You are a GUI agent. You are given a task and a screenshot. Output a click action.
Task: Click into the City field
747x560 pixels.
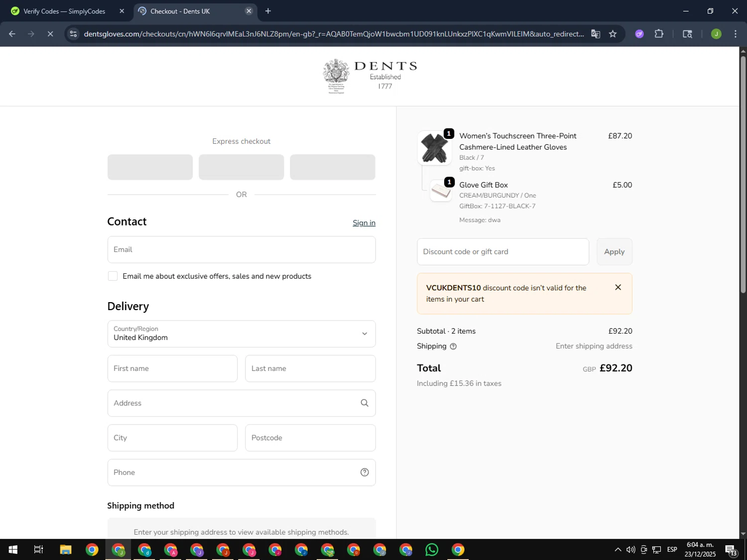click(x=172, y=438)
